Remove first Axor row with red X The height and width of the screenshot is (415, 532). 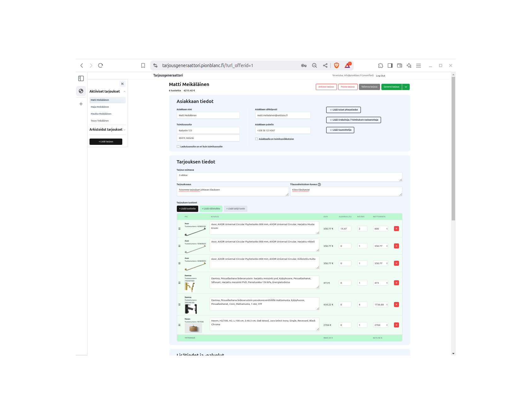[x=396, y=229]
